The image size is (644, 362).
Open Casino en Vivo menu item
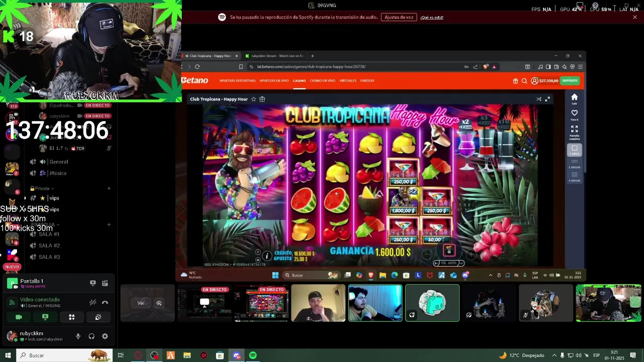click(323, 80)
